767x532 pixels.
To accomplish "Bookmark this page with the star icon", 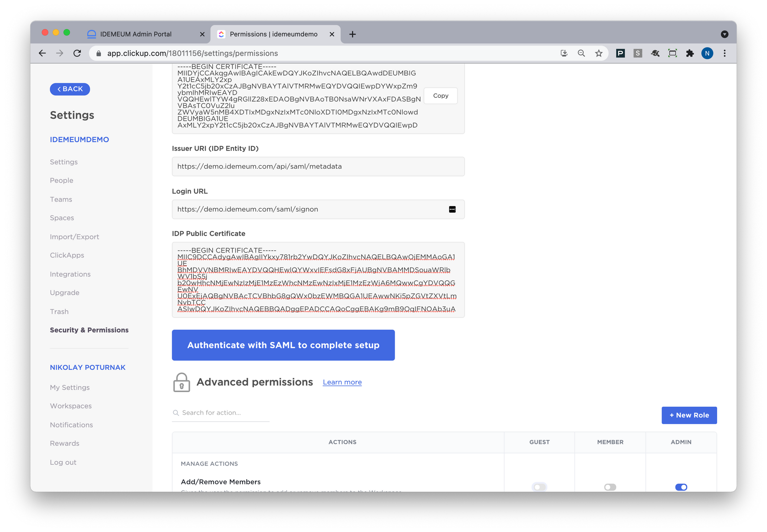I will (599, 53).
